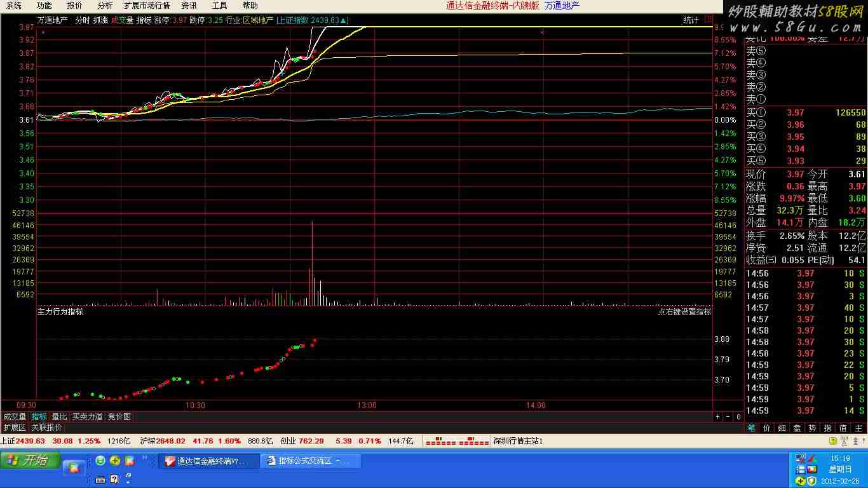
Task: Switch to the 指标 tab
Action: pyautogui.click(x=39, y=417)
